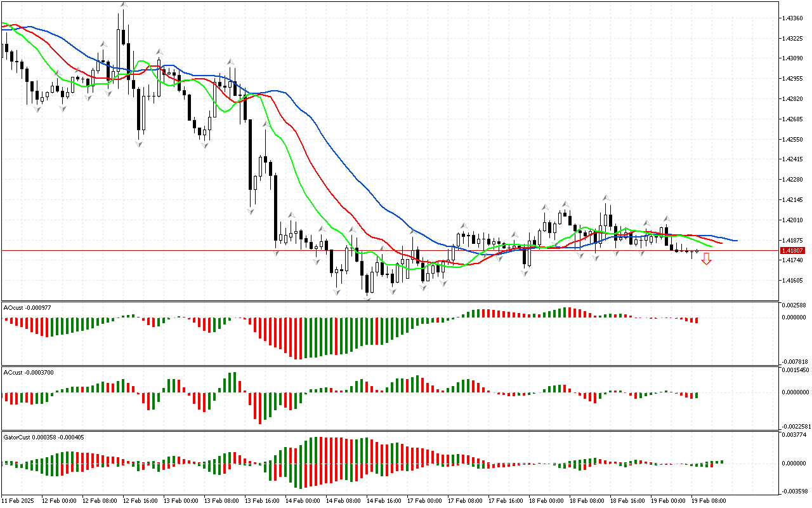This screenshot has height=508, width=812.
Task: Select the 12 Feb 16:00 time label
Action: (x=141, y=501)
